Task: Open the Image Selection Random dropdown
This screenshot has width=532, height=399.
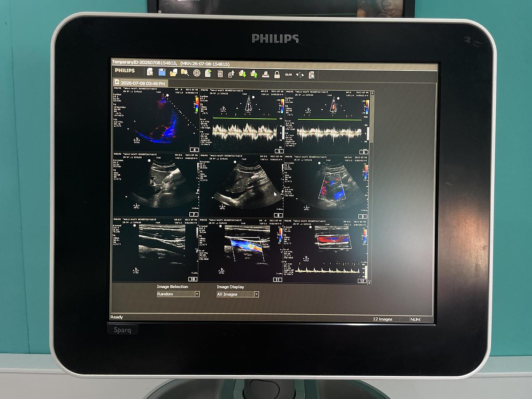Action: (178, 294)
